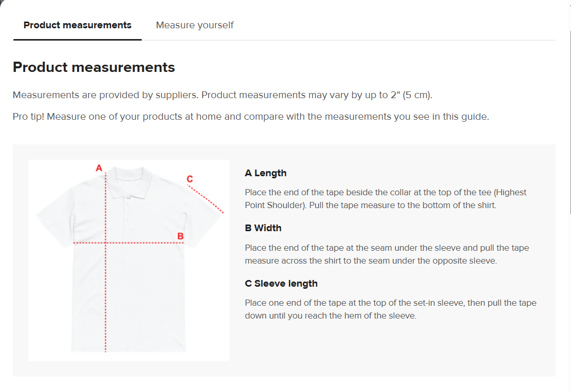Click the set-in sleeve measuring instructions

tap(390, 309)
